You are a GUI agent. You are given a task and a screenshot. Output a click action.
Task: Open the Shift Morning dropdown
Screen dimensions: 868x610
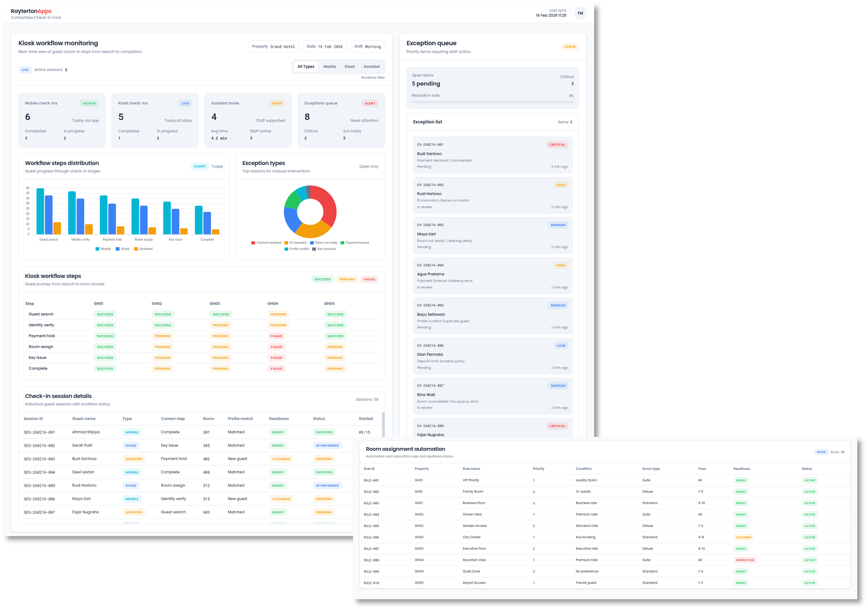pos(367,46)
